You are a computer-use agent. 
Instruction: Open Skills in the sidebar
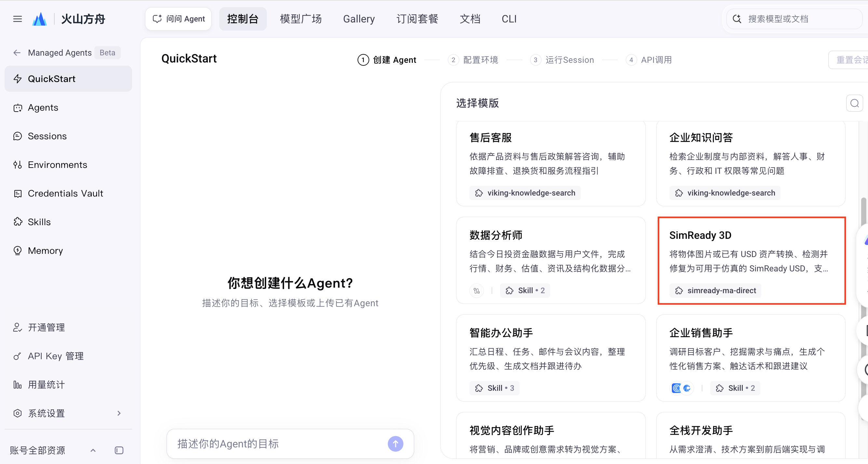68,222
